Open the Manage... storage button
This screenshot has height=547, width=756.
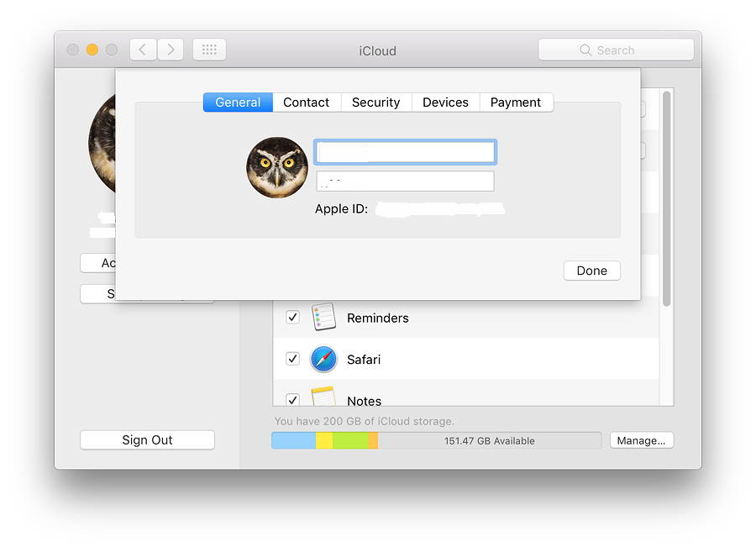(x=641, y=440)
